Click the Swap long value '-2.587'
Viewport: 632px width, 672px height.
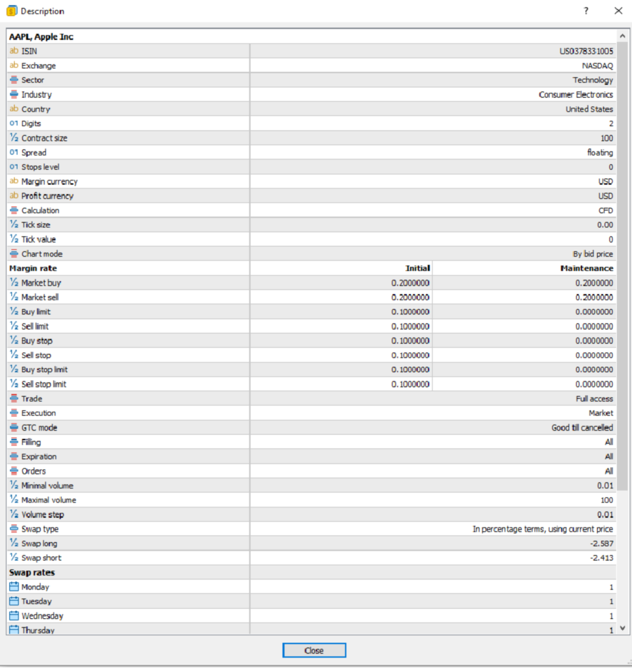602,543
